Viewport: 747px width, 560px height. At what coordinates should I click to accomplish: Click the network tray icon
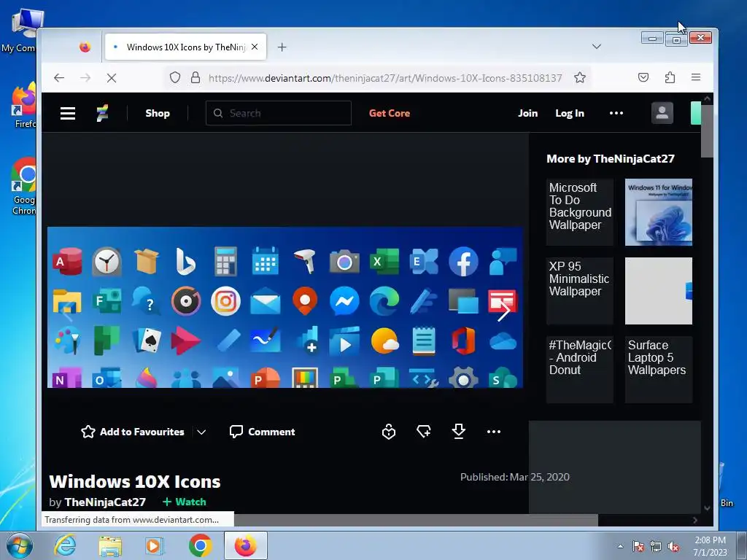(x=656, y=547)
